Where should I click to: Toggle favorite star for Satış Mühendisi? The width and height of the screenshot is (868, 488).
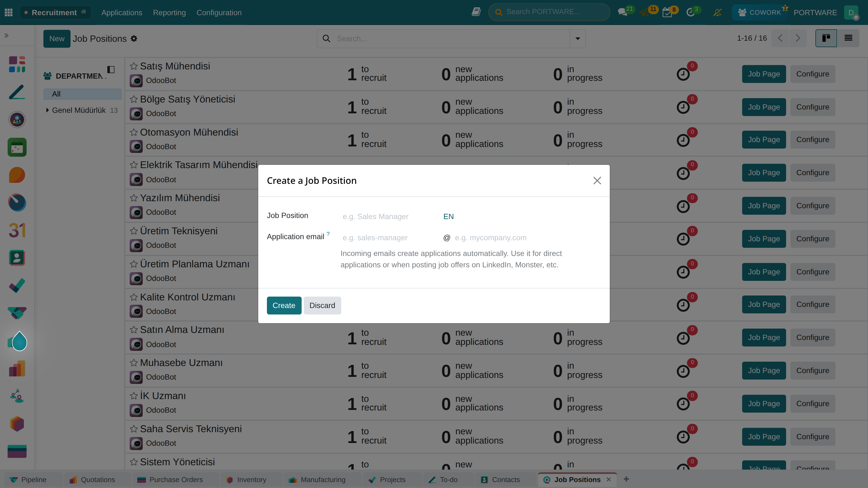[x=134, y=66]
